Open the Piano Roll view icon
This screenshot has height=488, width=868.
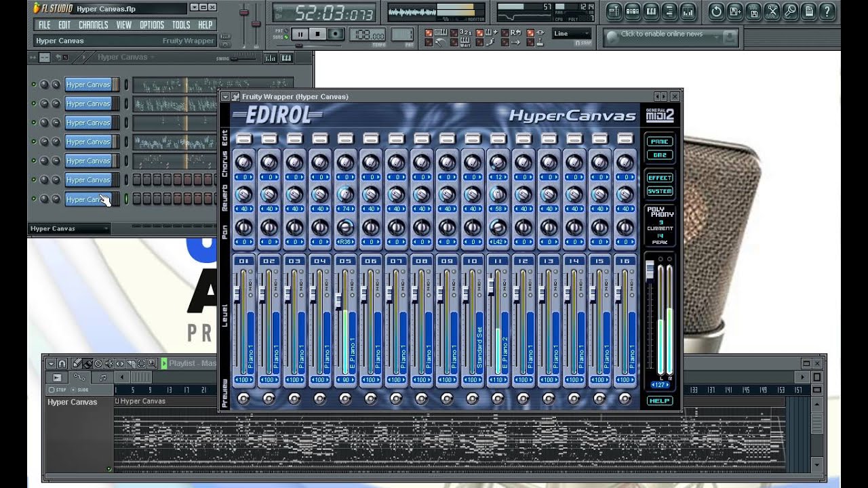(651, 11)
